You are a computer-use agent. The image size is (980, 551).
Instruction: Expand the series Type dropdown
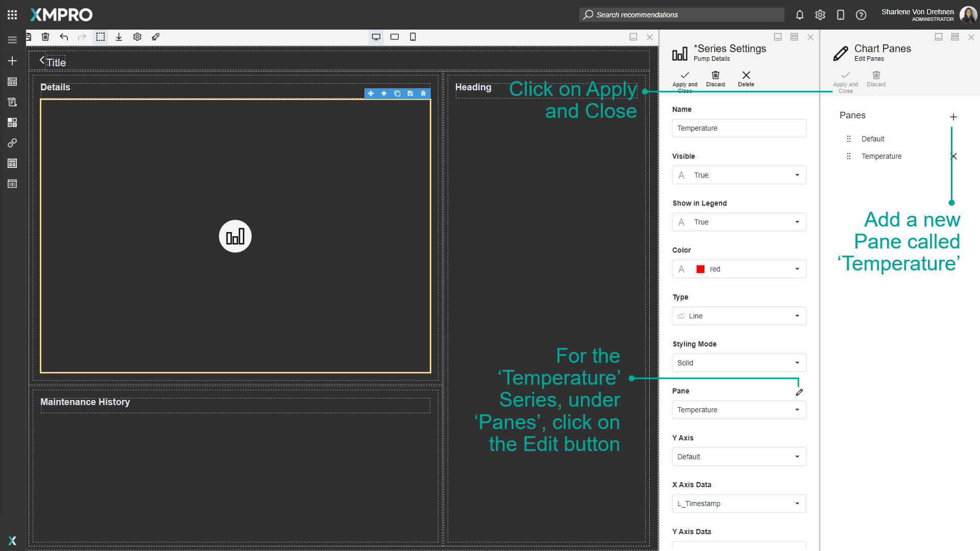coord(739,316)
